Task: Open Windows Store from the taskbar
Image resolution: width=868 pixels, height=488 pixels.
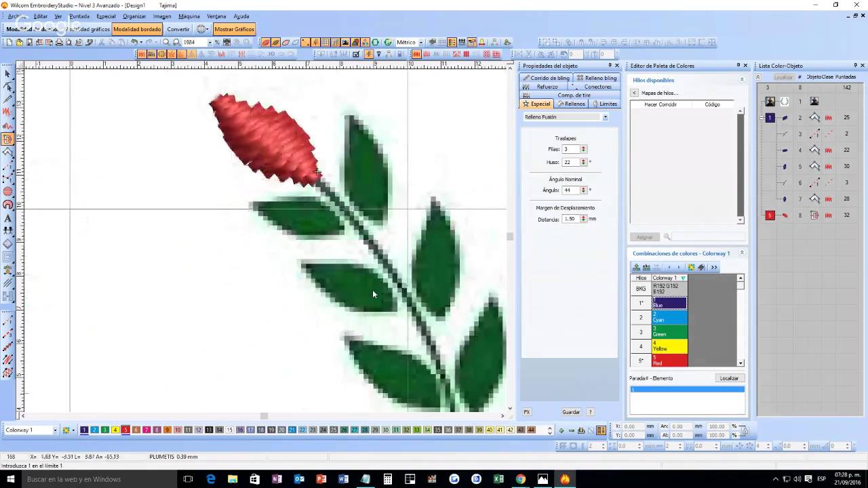Action: (254, 479)
